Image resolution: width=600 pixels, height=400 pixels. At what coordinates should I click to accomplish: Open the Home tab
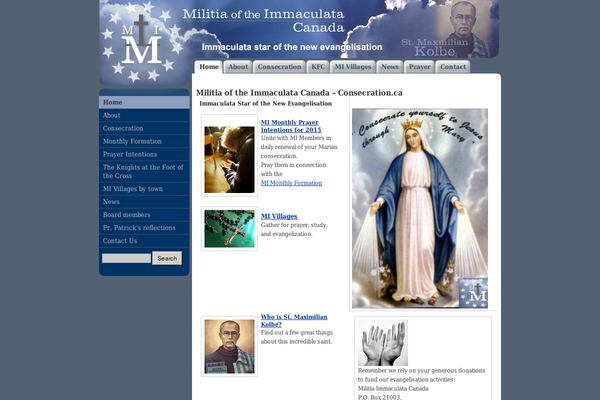(x=209, y=67)
